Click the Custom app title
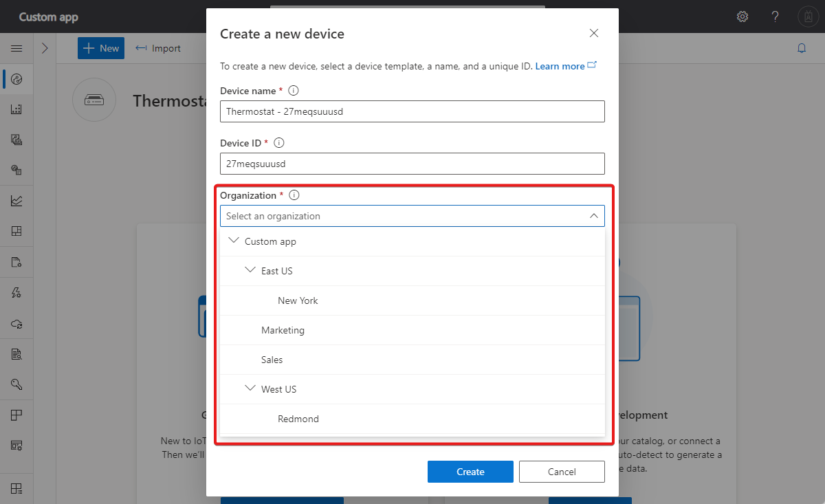The width and height of the screenshot is (825, 504). click(x=48, y=17)
